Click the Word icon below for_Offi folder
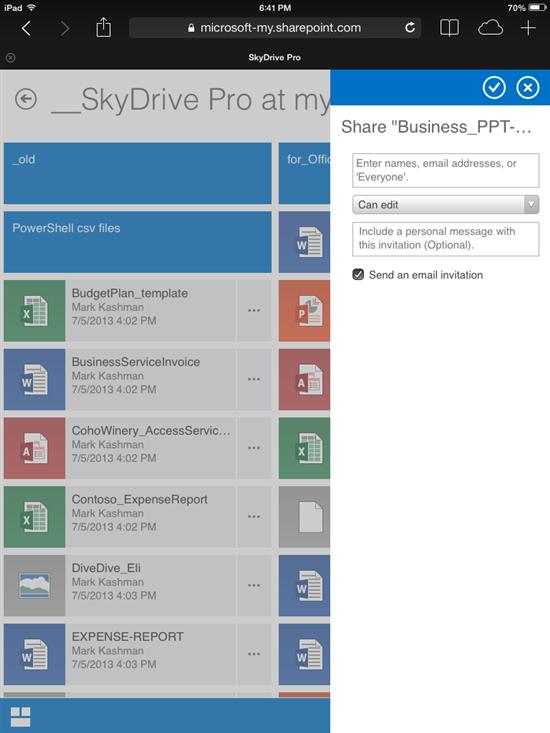The height and width of the screenshot is (733, 550). 304,242
